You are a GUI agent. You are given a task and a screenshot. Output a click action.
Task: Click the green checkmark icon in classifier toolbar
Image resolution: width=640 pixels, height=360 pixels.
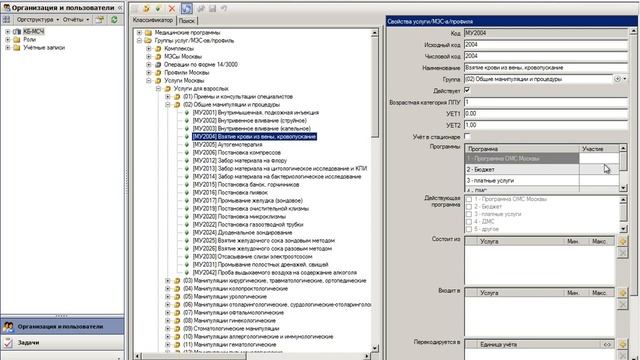(158, 8)
